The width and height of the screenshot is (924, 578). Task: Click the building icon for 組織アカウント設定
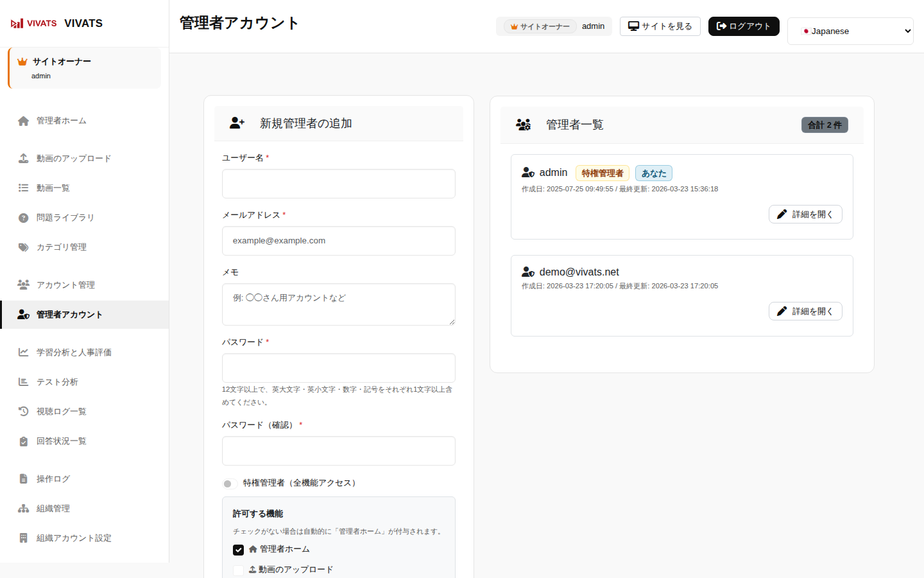click(24, 538)
